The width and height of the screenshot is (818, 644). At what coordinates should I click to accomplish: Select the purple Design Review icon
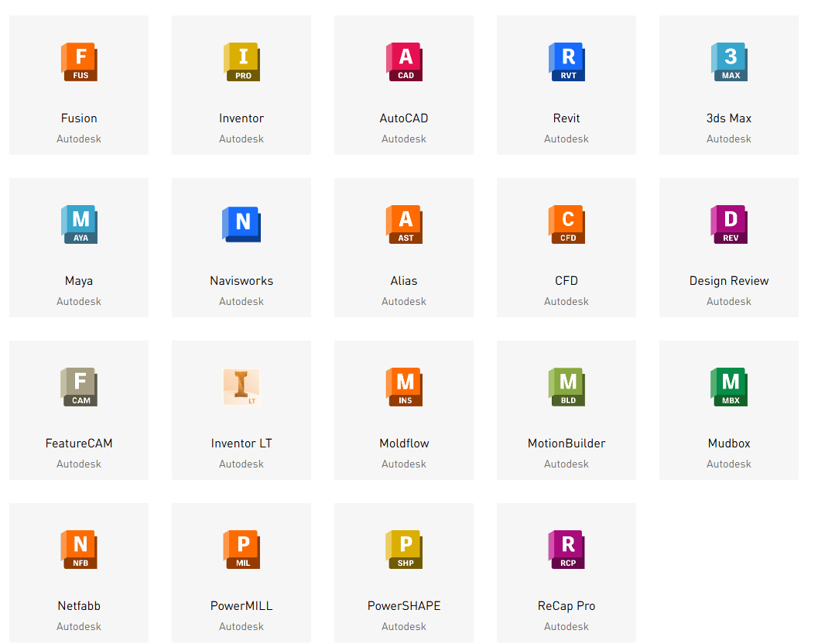click(729, 224)
